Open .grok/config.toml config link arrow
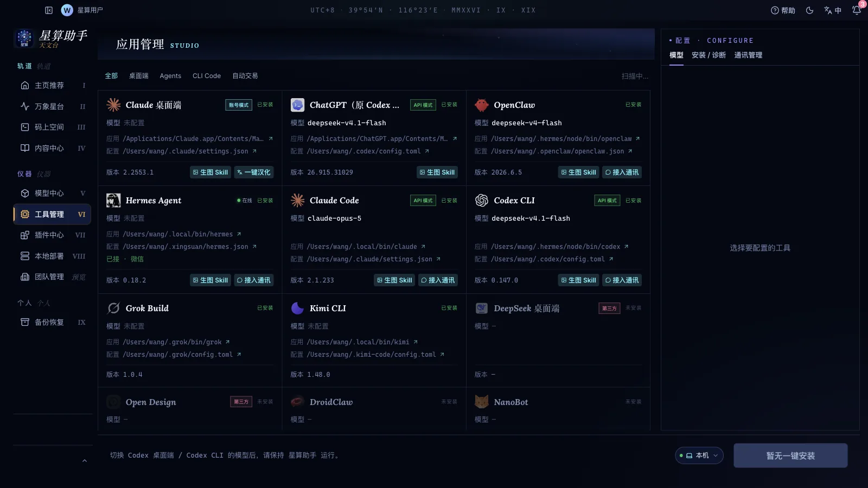 [x=239, y=355]
